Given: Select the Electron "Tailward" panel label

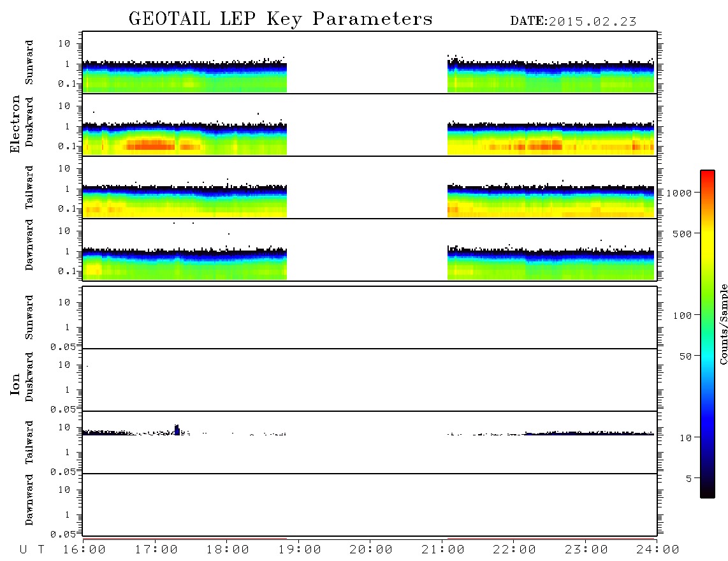Looking at the screenshot, I should click(x=29, y=187).
